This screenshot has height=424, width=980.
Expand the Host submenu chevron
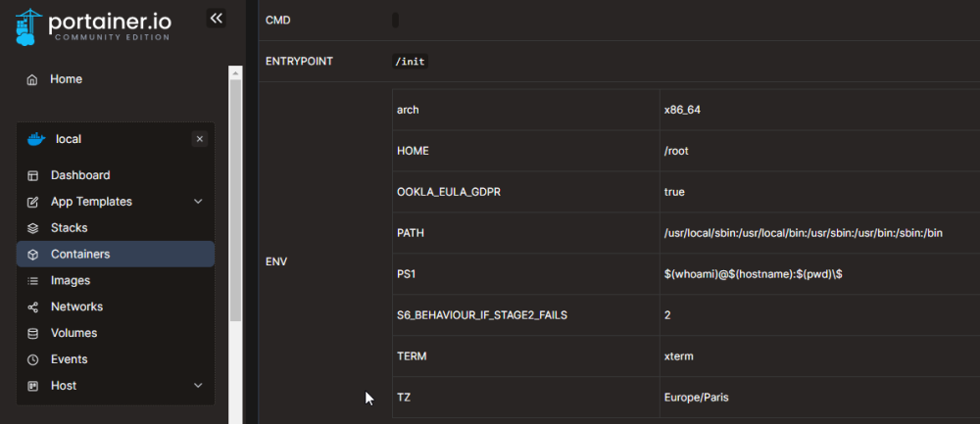[198, 386]
